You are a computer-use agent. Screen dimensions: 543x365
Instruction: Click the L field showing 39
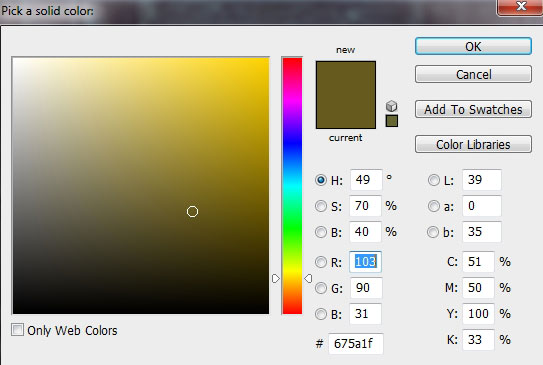(x=482, y=180)
